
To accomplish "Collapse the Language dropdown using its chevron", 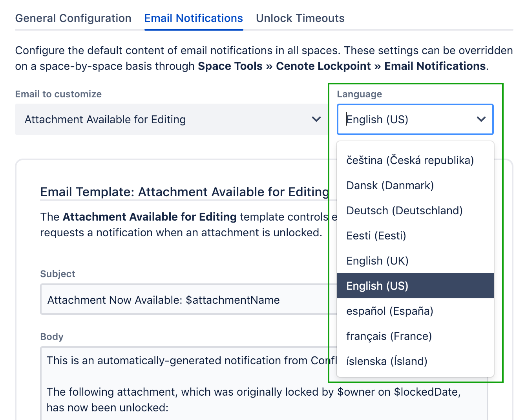I will pos(481,119).
